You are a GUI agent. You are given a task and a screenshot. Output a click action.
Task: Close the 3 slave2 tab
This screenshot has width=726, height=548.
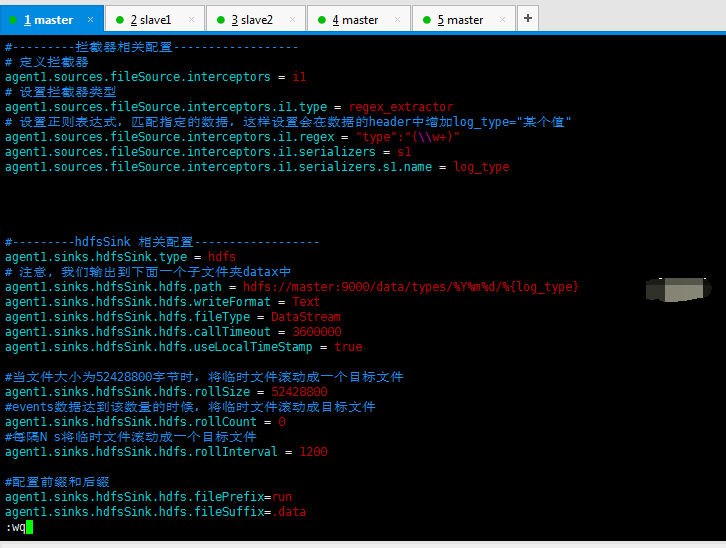[x=292, y=19]
